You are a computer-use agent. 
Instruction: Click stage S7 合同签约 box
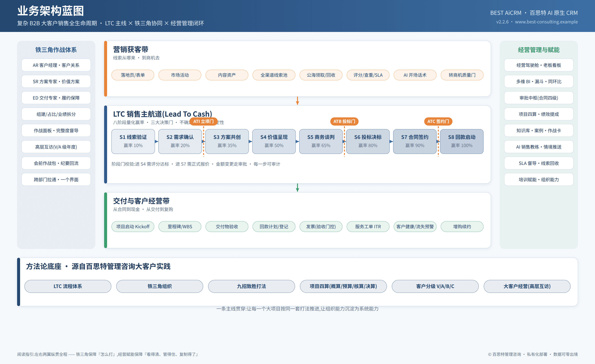tap(415, 141)
